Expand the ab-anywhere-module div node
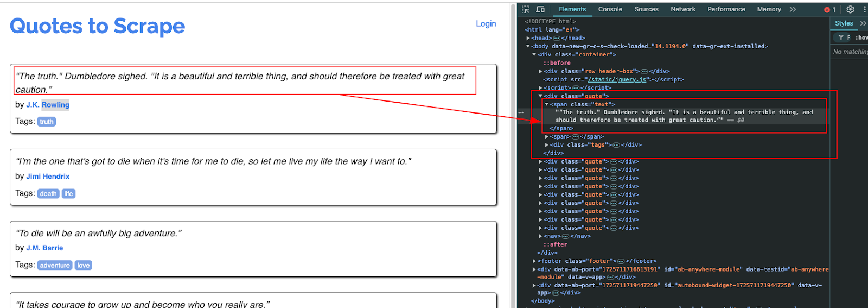The width and height of the screenshot is (868, 308). click(x=534, y=269)
